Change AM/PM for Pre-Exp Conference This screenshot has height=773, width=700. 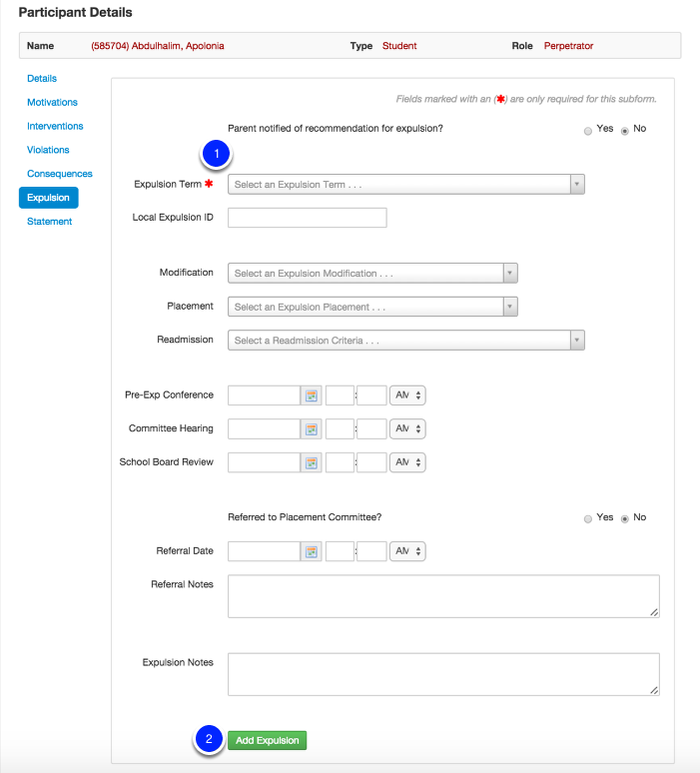tap(407, 395)
